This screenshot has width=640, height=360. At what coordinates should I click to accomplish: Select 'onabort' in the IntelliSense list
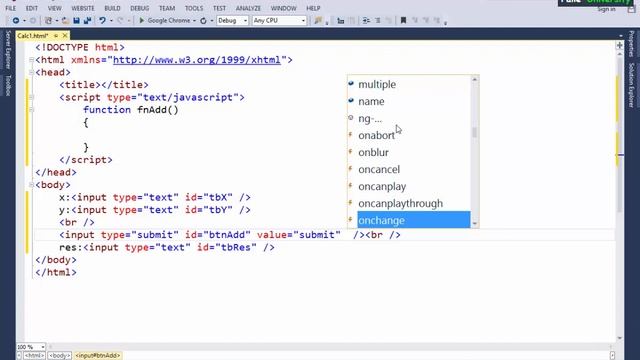tap(409, 135)
